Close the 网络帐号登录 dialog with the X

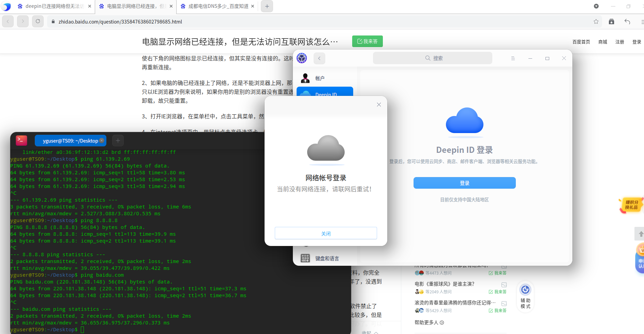[379, 105]
